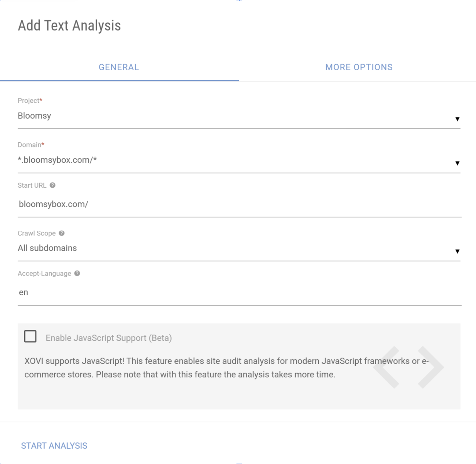
Task: Select the General tab
Action: [x=119, y=67]
